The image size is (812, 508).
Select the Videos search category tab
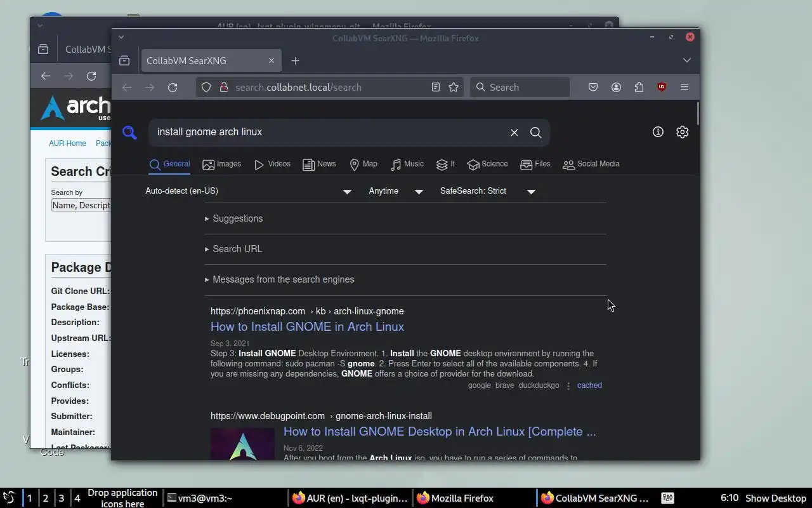point(272,164)
